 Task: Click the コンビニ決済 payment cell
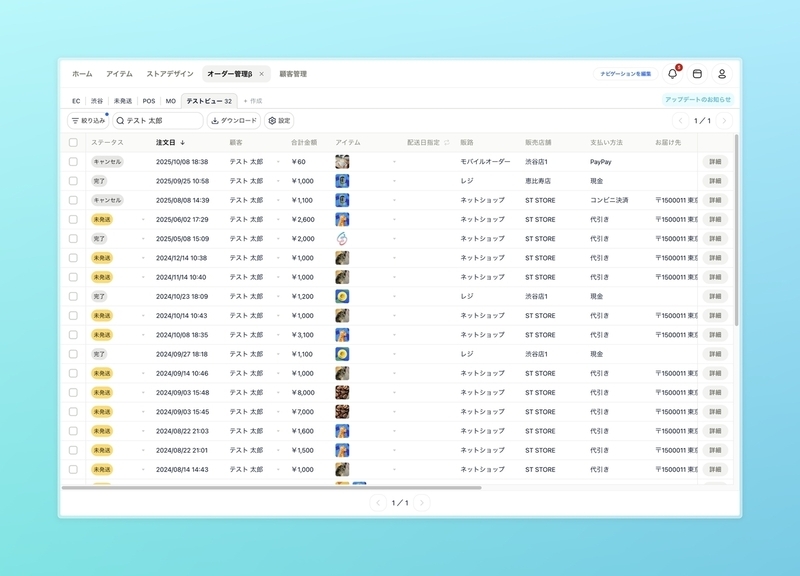click(609, 200)
